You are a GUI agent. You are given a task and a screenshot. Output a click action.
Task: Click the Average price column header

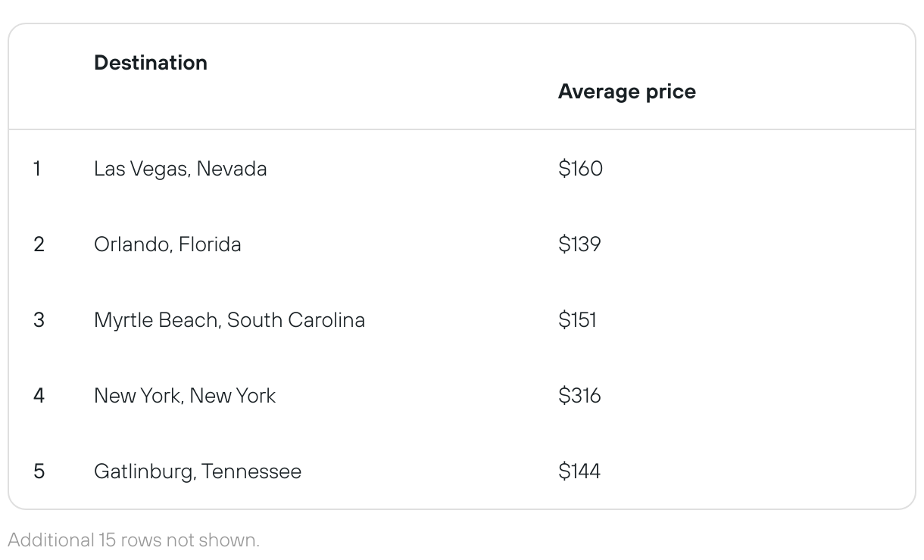(626, 92)
